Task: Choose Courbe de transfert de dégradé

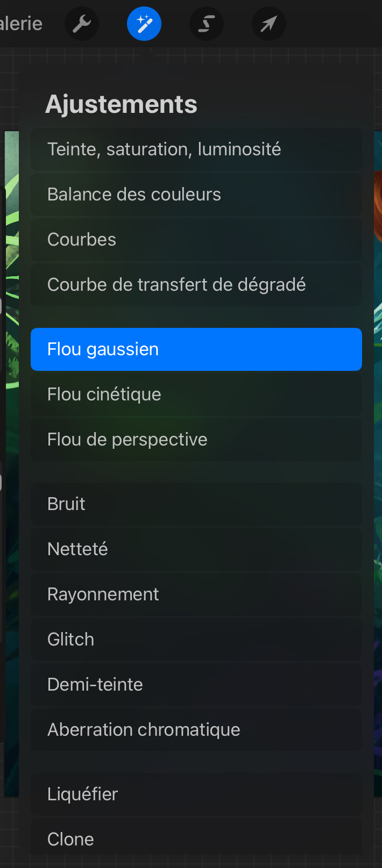Action: [x=196, y=285]
